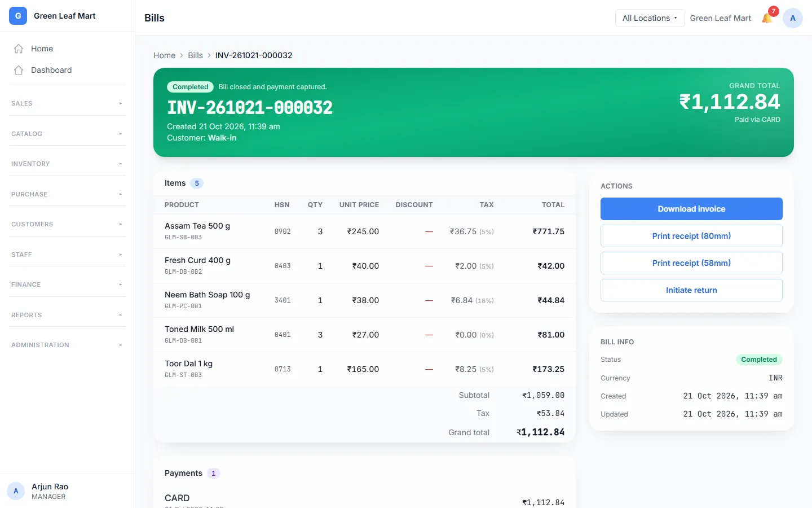Go to Home in breadcrumb
The width and height of the screenshot is (812, 508).
pos(164,55)
